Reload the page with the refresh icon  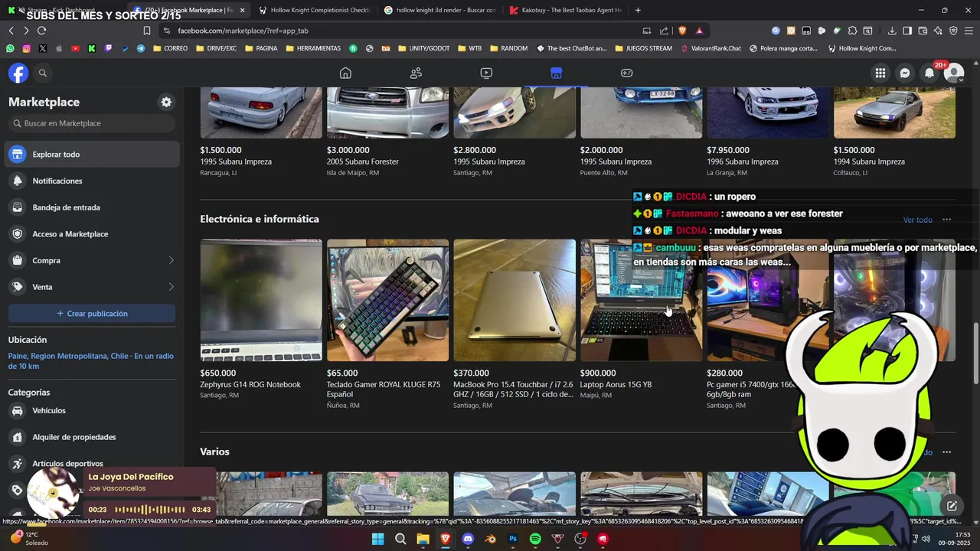(x=41, y=31)
